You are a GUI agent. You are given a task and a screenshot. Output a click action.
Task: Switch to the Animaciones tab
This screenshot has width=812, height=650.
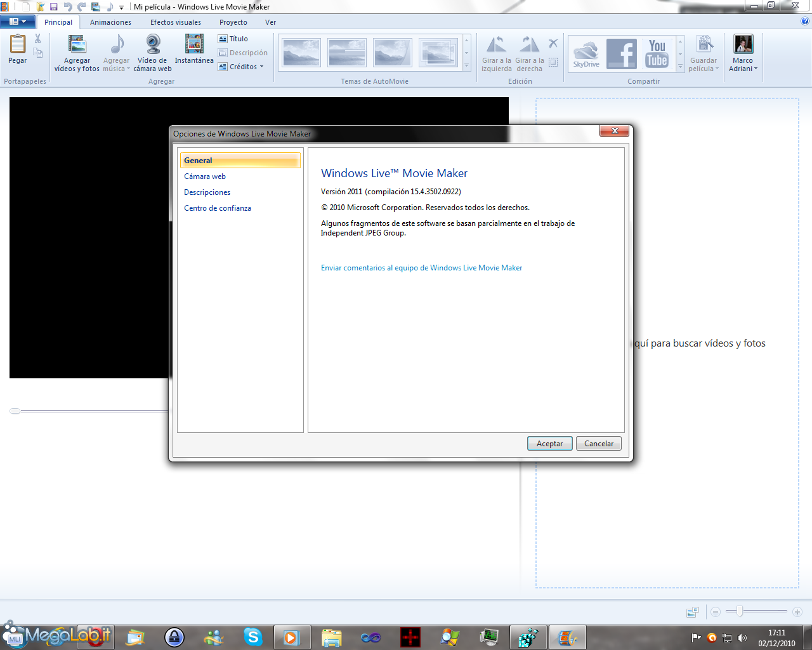110,22
